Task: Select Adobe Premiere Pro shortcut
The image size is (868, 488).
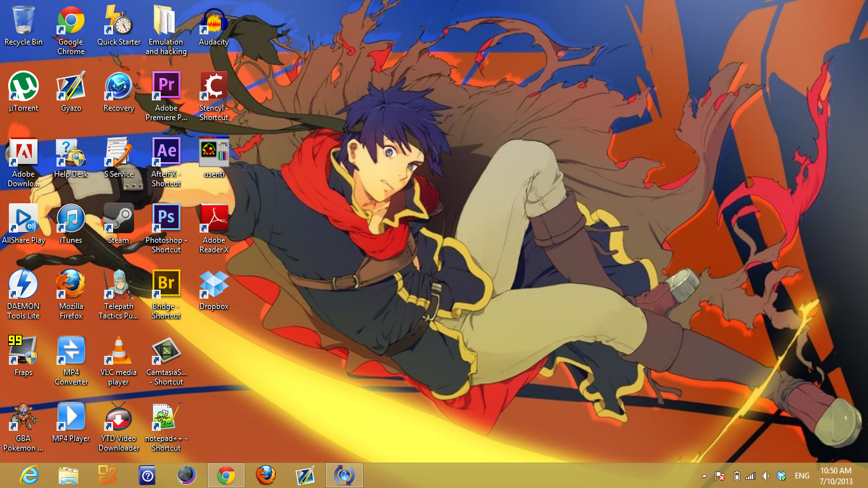Action: [x=166, y=97]
